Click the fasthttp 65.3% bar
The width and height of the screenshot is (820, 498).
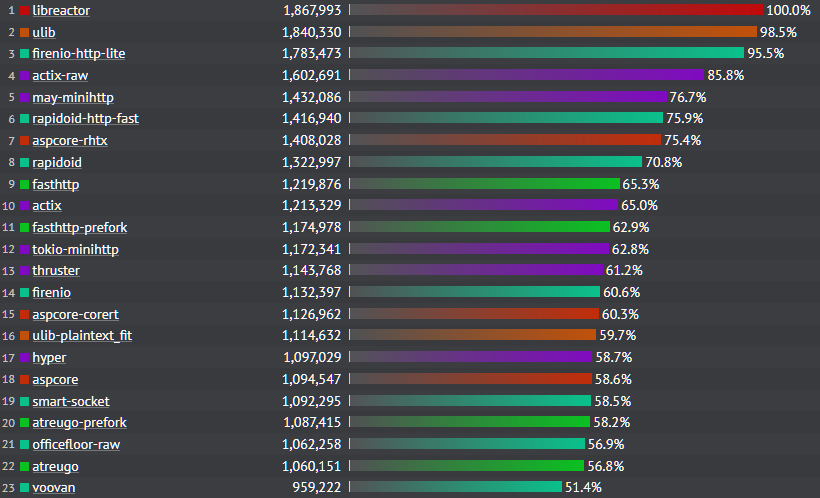coord(485,184)
